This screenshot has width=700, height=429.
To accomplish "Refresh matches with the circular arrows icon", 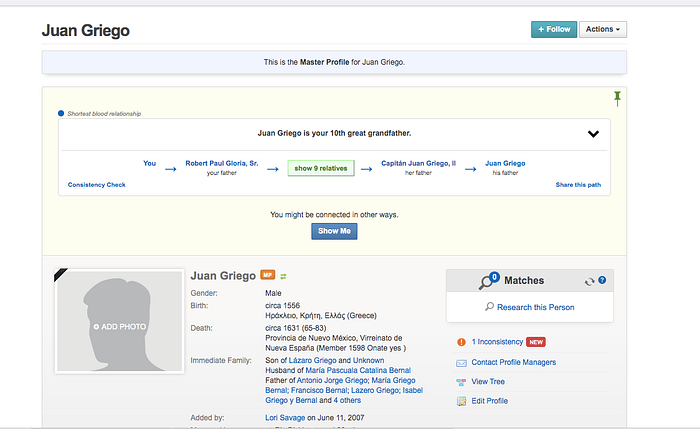I will point(589,281).
